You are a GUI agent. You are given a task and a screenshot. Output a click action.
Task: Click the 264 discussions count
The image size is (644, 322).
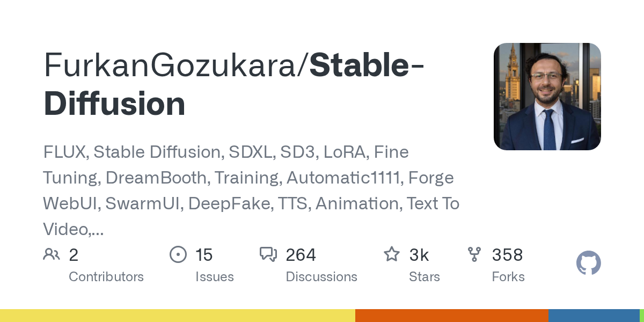coord(301,254)
